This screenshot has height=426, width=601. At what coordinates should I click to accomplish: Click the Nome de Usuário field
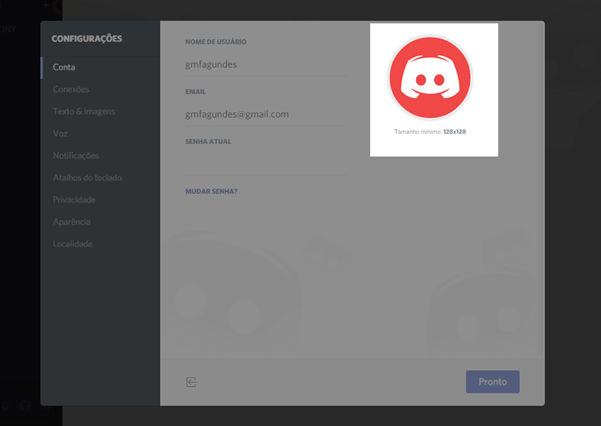coord(264,64)
